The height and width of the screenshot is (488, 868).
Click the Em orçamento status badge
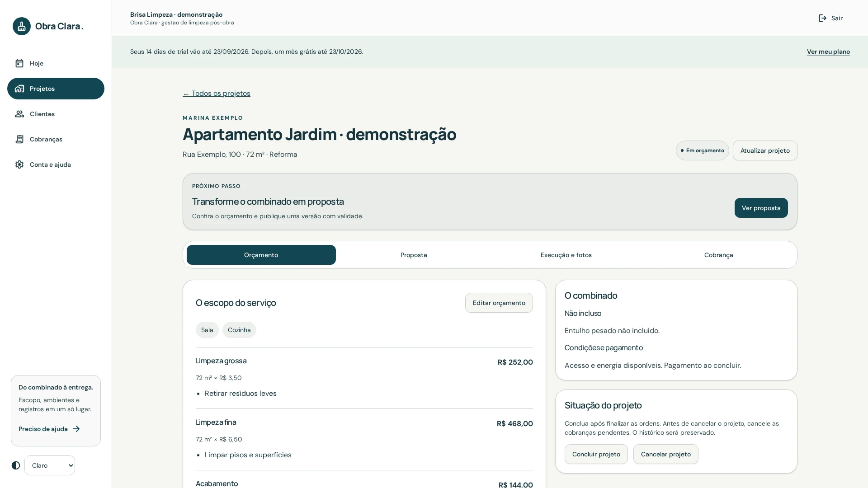703,150
